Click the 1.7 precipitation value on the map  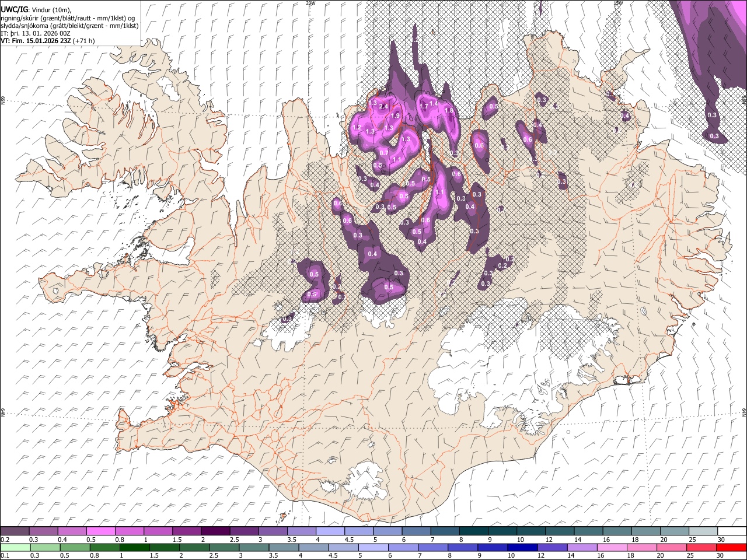(424, 107)
